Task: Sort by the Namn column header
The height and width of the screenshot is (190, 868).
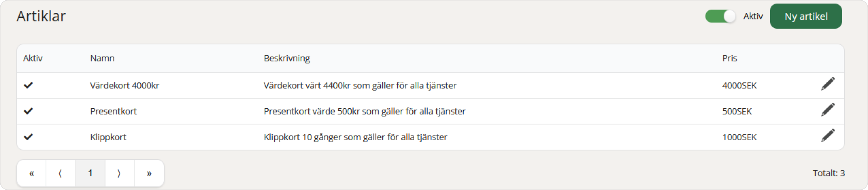Action: (x=102, y=58)
